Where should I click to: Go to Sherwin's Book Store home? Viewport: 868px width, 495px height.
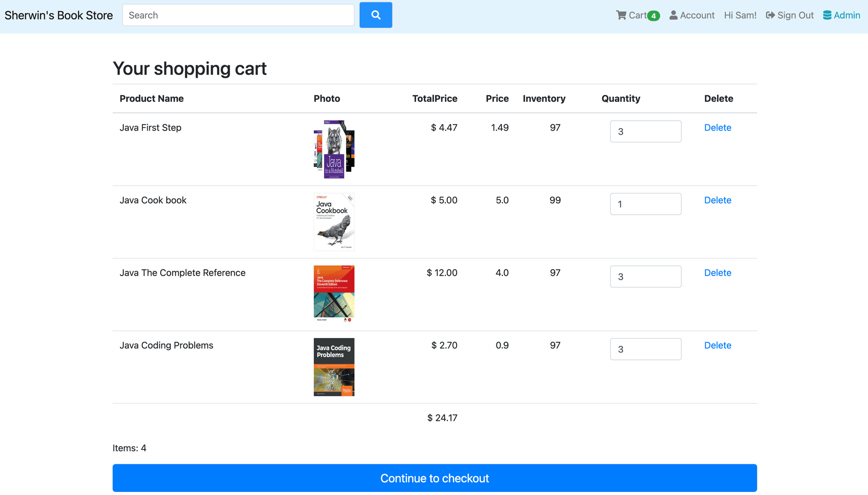click(x=59, y=15)
